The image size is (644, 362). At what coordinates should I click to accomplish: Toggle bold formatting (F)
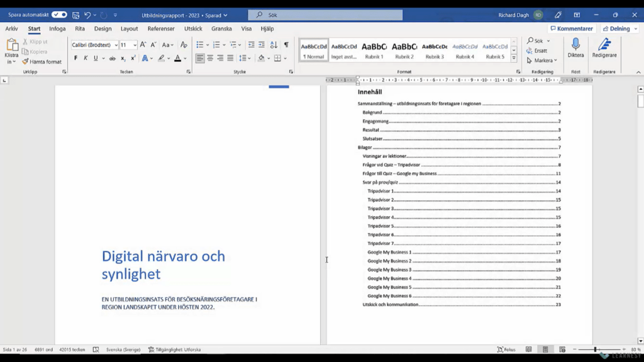tap(75, 58)
